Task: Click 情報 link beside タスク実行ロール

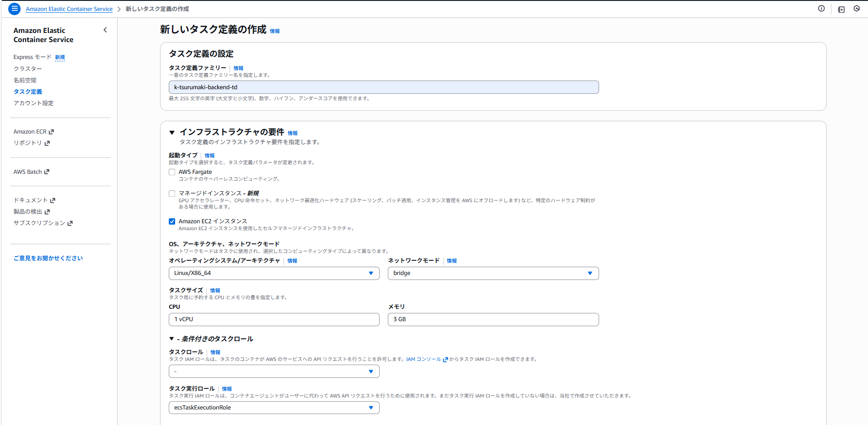Action: (x=226, y=389)
